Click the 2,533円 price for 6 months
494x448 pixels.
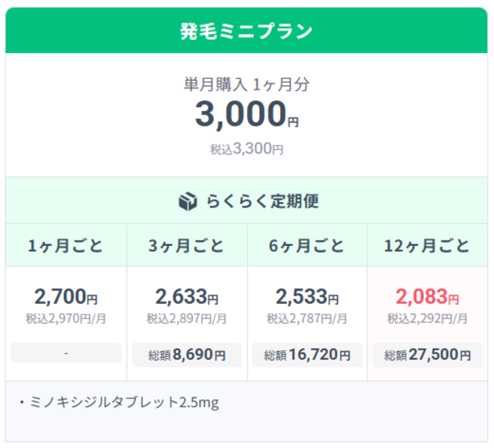tap(307, 296)
